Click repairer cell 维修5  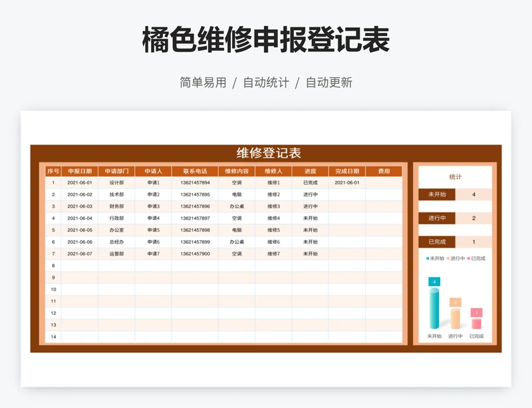tap(273, 230)
